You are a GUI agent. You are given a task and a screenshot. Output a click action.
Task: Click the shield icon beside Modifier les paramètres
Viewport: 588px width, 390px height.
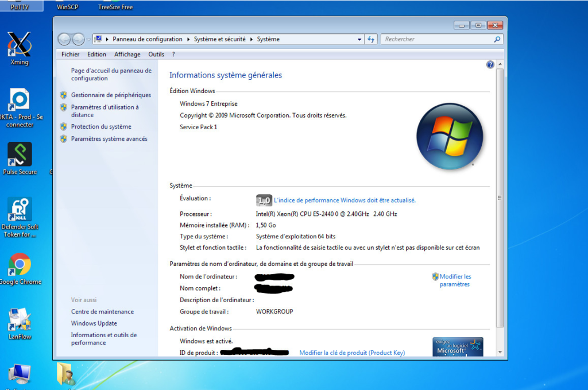click(435, 276)
